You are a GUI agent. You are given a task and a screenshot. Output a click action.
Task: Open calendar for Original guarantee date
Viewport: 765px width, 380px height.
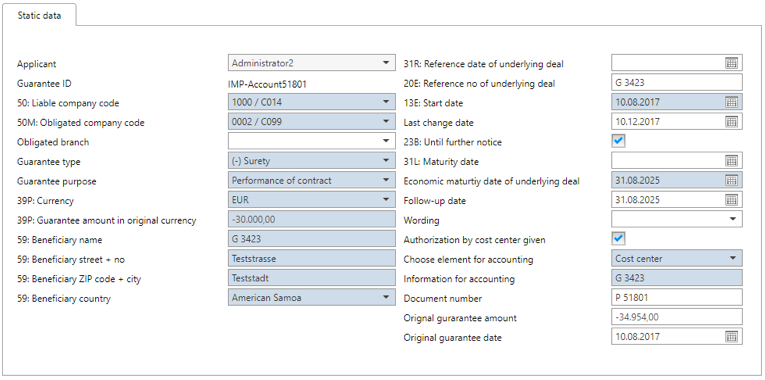tap(731, 336)
